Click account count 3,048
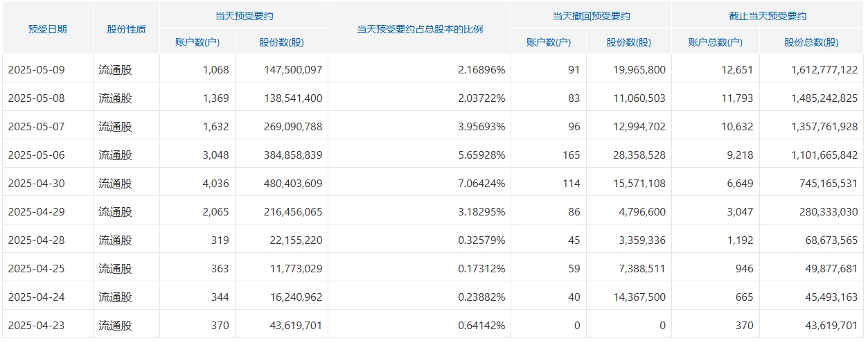The width and height of the screenshot is (868, 343). [x=216, y=155]
